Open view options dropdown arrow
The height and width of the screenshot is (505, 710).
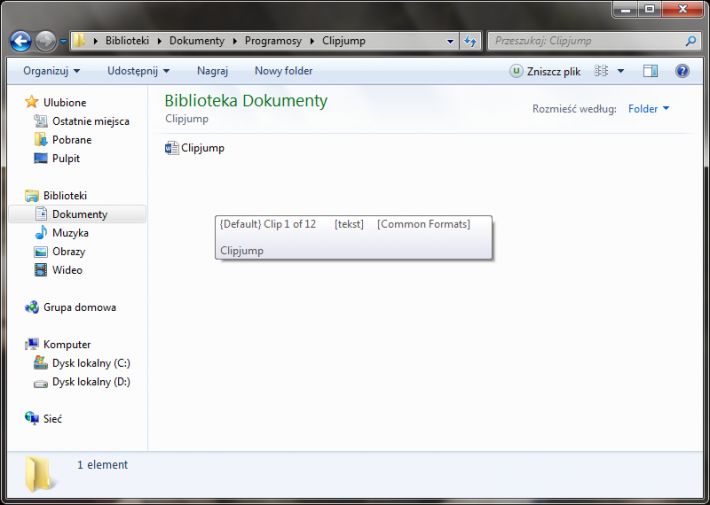(x=621, y=71)
